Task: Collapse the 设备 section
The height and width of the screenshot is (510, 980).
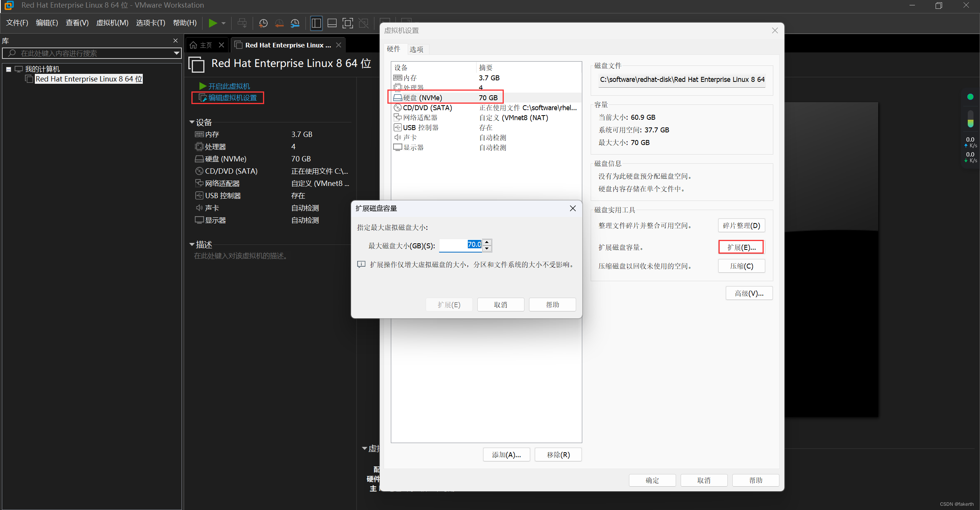Action: coord(192,122)
